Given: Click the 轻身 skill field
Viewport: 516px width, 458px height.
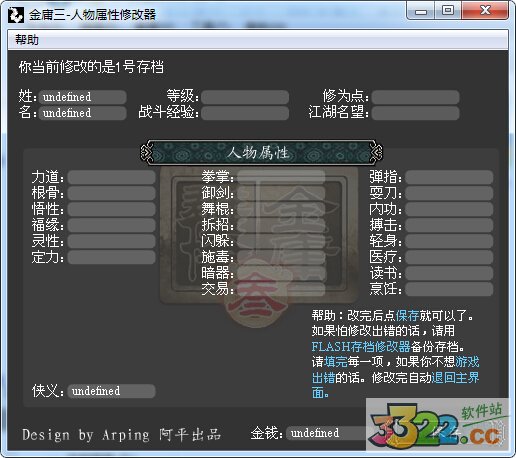Looking at the screenshot, I should pos(449,241).
